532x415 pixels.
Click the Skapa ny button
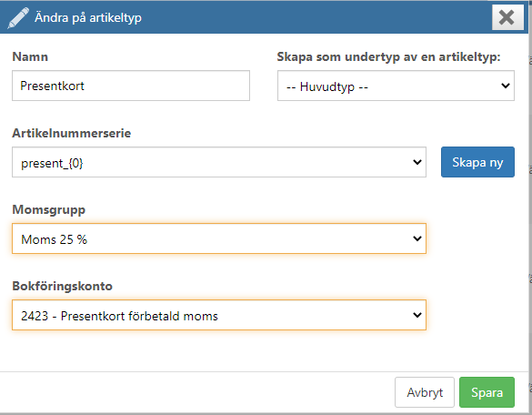coord(477,162)
